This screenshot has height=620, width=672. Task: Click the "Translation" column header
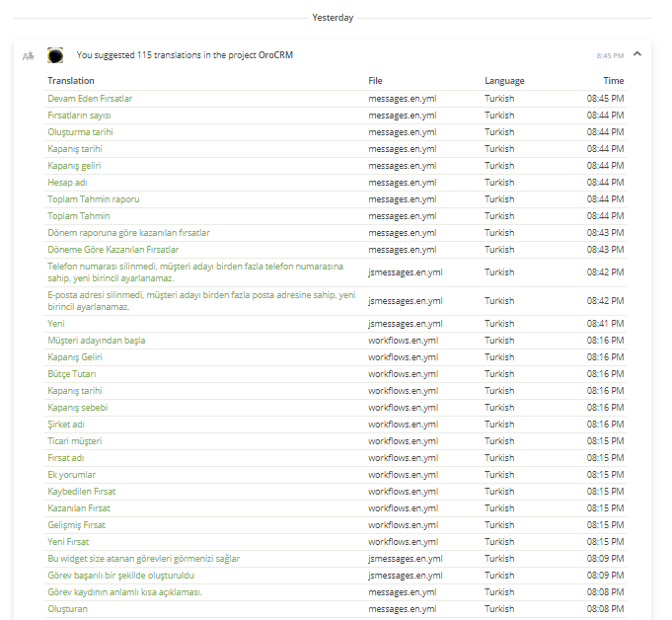(71, 81)
